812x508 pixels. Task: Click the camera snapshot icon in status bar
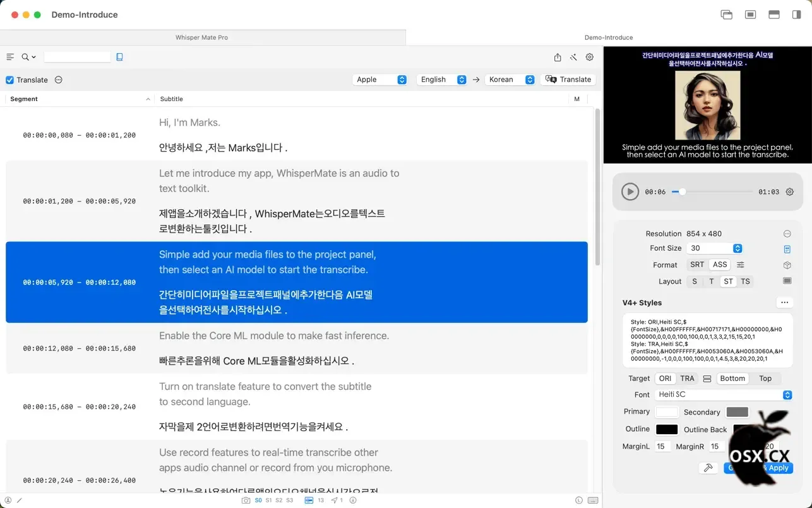click(246, 500)
